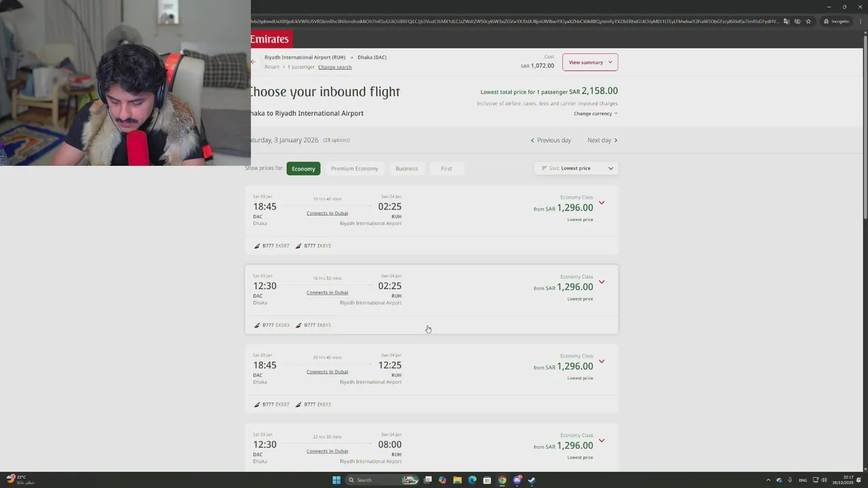Go to Previous day
Screen dimensions: 868x488
[x=551, y=140]
